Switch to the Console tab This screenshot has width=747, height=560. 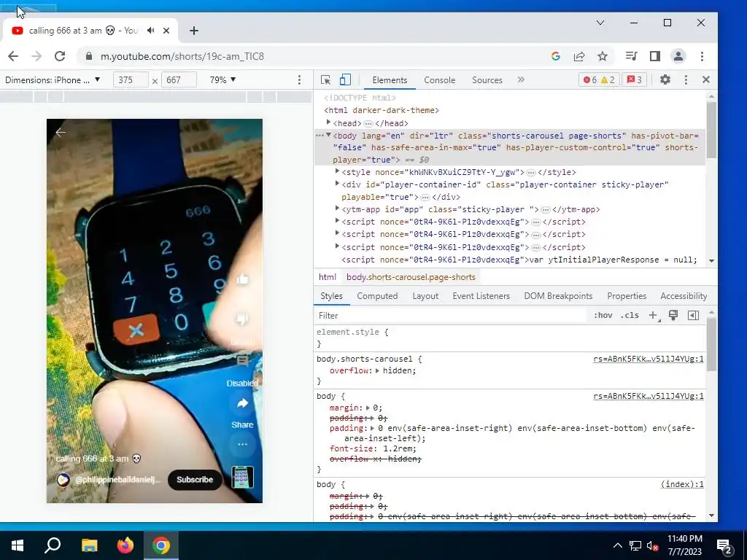point(439,80)
